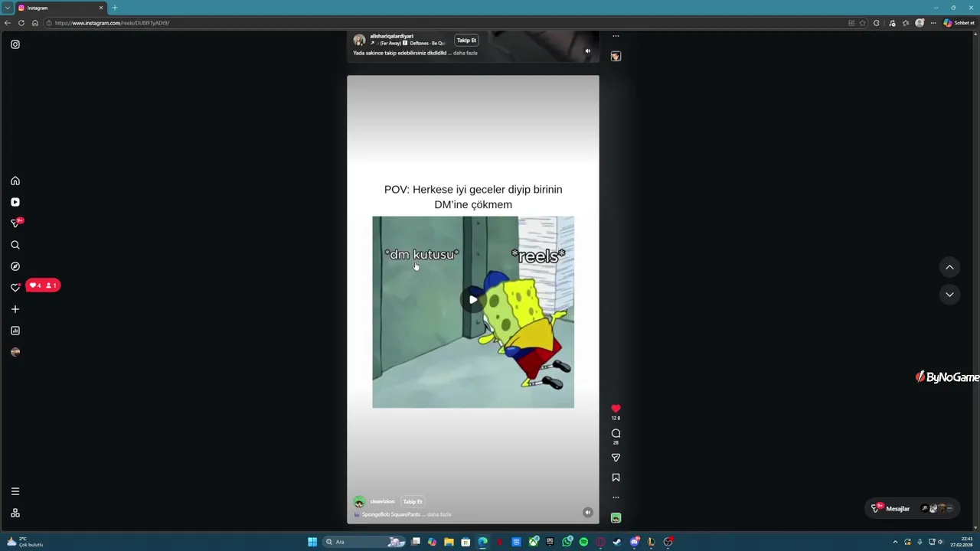
Task: Open the volume control in system tray
Action: [x=940, y=542]
